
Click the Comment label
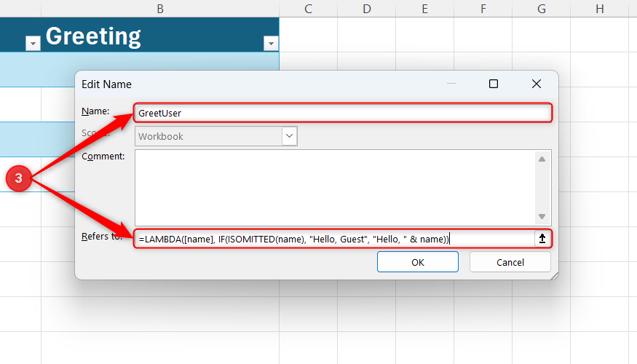(x=103, y=157)
